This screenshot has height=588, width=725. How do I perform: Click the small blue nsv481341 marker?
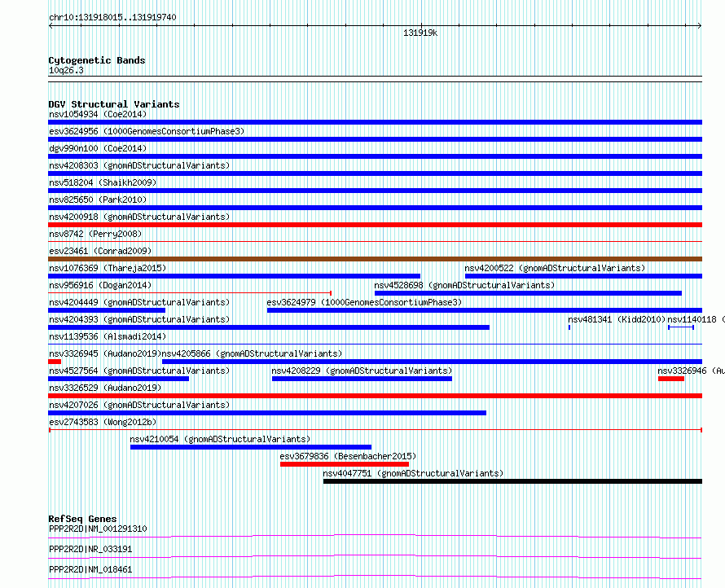569,327
